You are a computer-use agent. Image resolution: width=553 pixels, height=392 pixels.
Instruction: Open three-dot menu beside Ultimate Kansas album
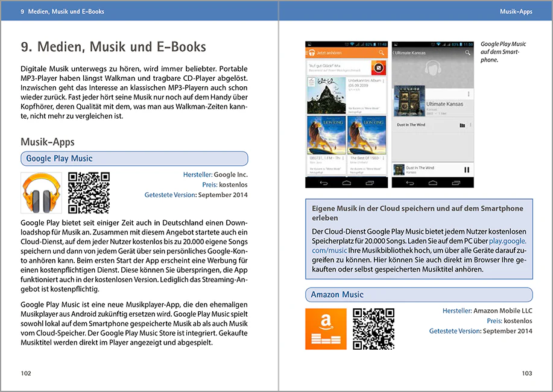coord(469,94)
